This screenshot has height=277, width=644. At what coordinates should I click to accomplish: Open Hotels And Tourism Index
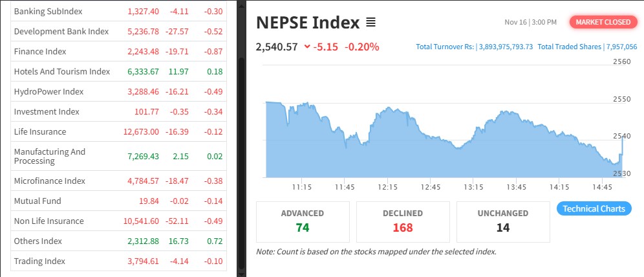[x=62, y=72]
